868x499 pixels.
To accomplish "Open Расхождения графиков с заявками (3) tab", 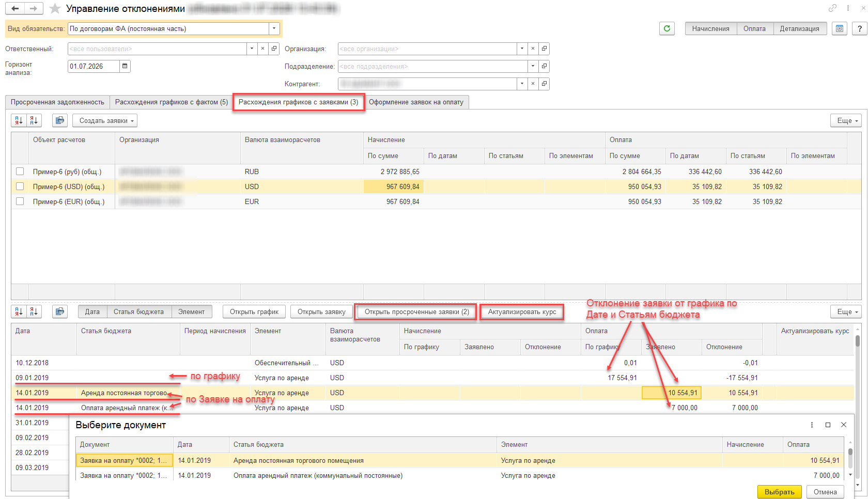I will pos(299,102).
